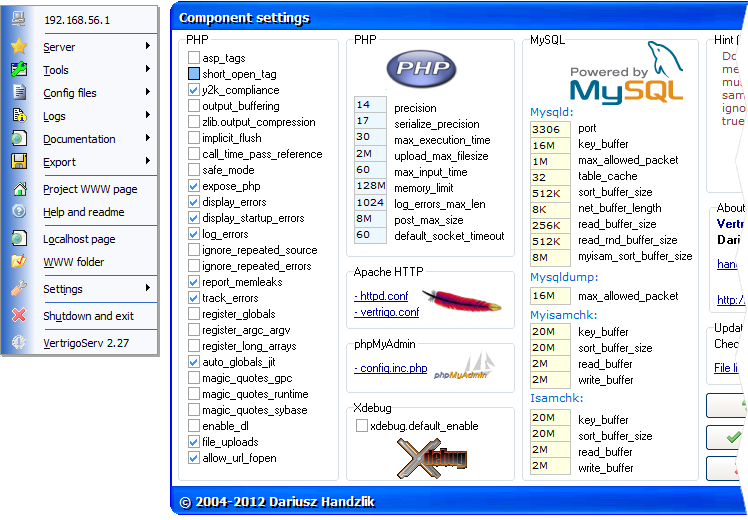Click the blue PHP logo
Image resolution: width=748 pixels, height=520 pixels.
click(421, 69)
